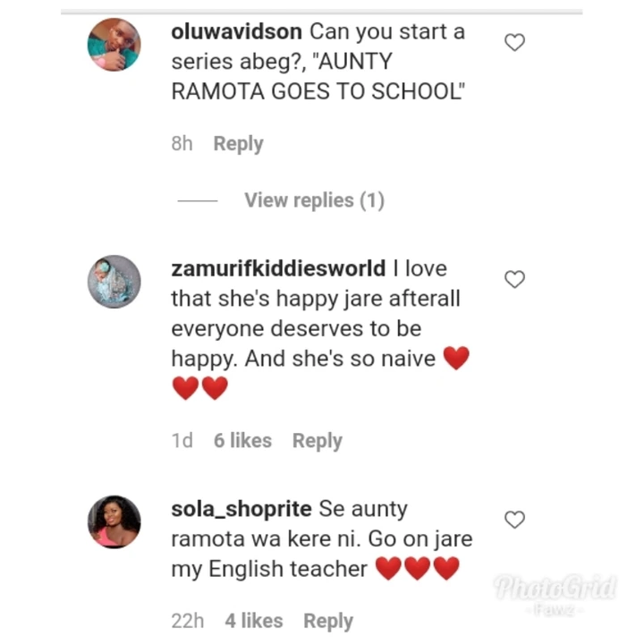Open the zamurifkiddiesworld username link

coord(278,268)
